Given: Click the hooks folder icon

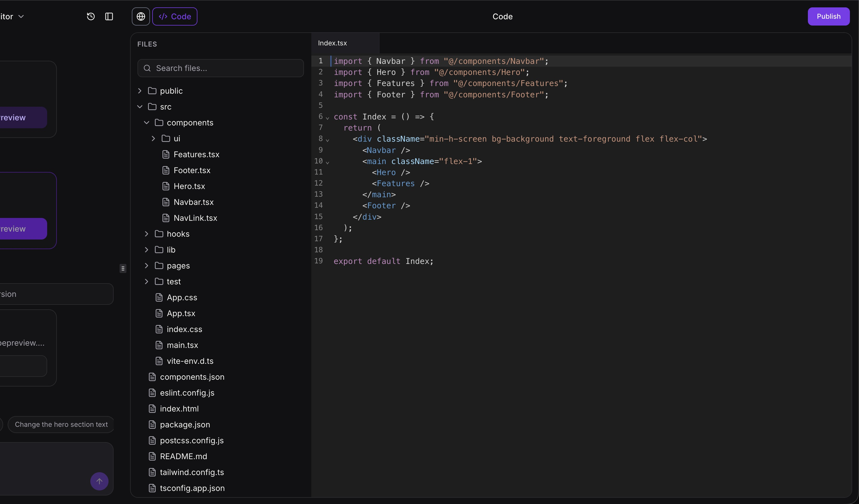Looking at the screenshot, I should [x=159, y=234].
